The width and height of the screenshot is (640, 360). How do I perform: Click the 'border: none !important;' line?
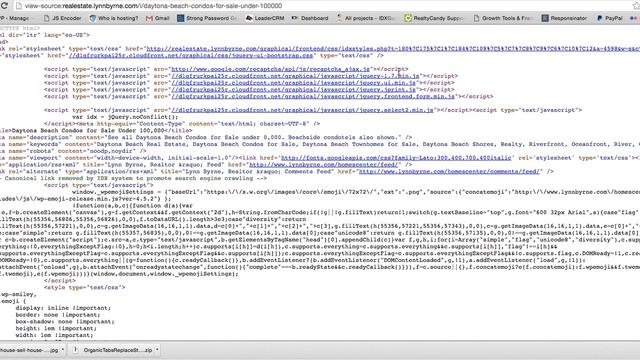pyautogui.click(x=58, y=315)
